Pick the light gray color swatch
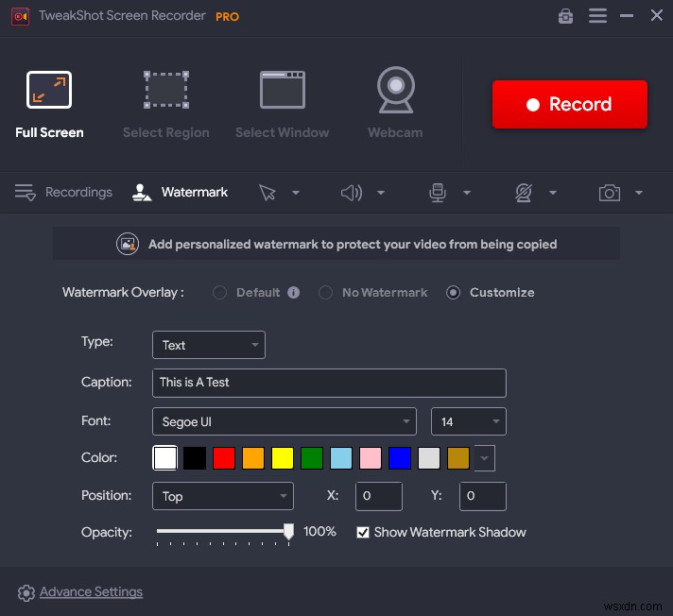 tap(429, 457)
